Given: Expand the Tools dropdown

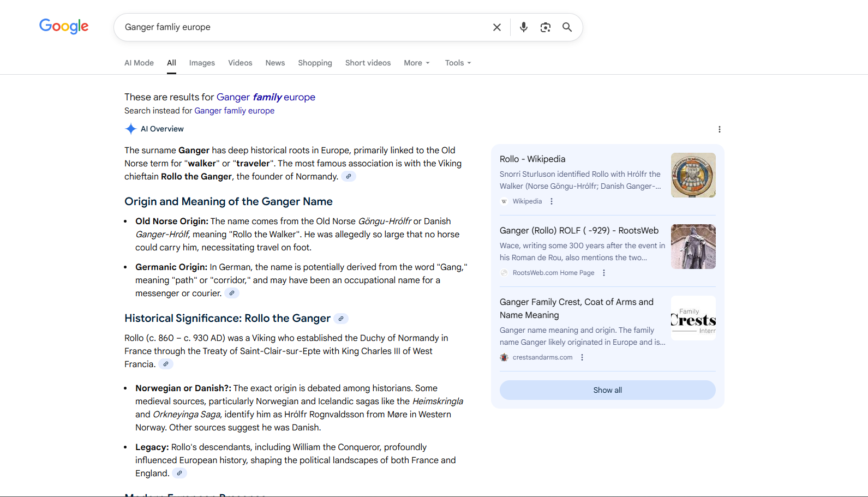Looking at the screenshot, I should pyautogui.click(x=458, y=63).
